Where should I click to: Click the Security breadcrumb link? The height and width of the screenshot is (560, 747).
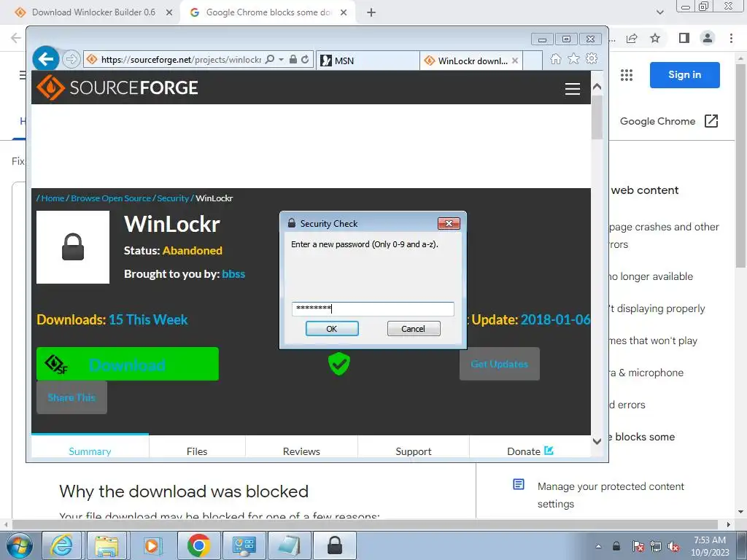tap(173, 198)
